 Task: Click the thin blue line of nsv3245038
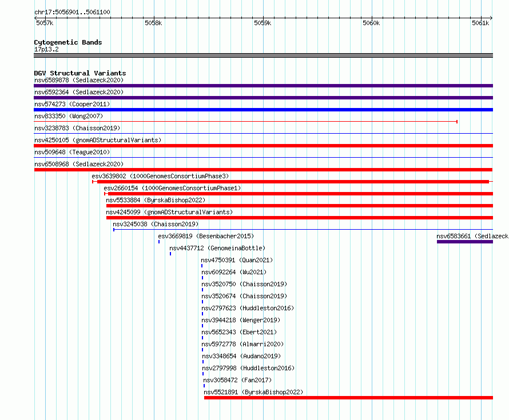click(x=303, y=230)
